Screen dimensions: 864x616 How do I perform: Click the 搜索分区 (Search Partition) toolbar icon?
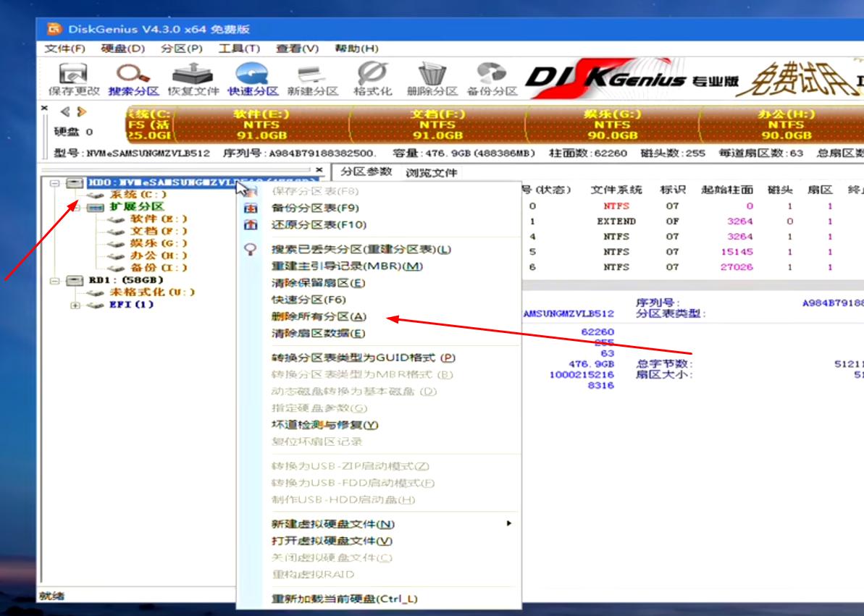pyautogui.click(x=133, y=80)
